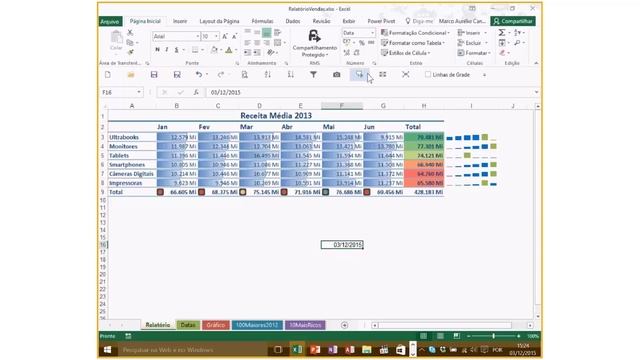
Task: Click the Diga-me search box
Action: (419, 21)
